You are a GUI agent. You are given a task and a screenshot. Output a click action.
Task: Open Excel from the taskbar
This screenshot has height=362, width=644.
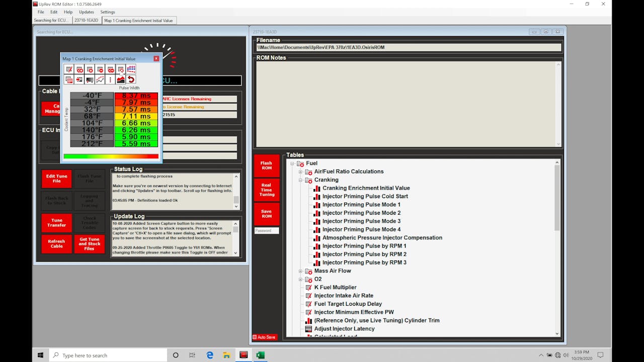click(260, 355)
